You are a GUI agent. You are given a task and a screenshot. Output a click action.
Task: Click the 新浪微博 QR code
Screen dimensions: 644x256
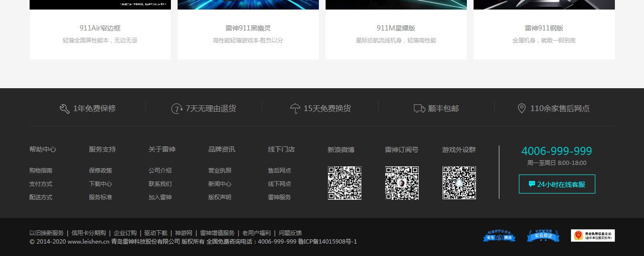[x=345, y=183]
